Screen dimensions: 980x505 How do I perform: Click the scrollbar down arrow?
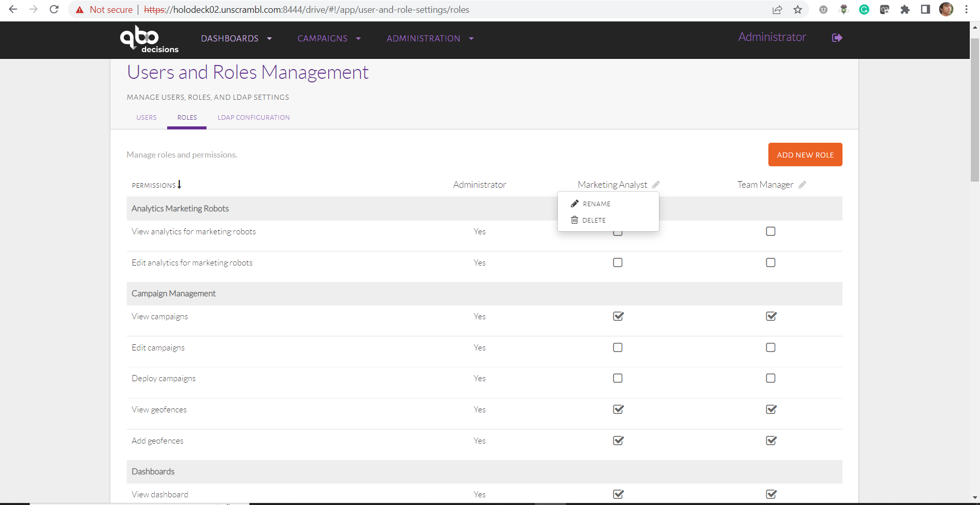pyautogui.click(x=975, y=497)
